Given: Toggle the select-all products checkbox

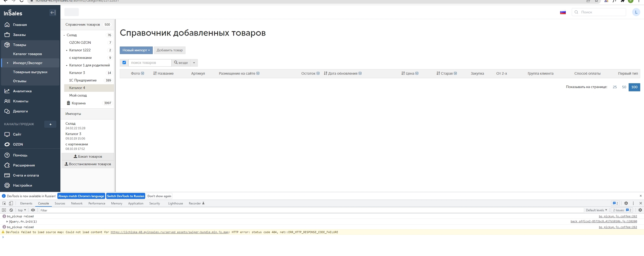Looking at the screenshot, I should pyautogui.click(x=124, y=63).
